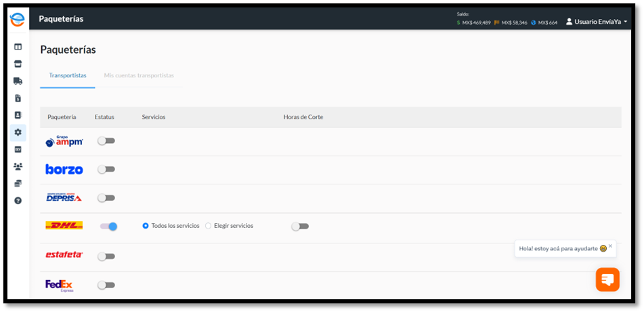Disable the DHL status toggle
Viewport: 644px width, 312px height.
pos(108,227)
